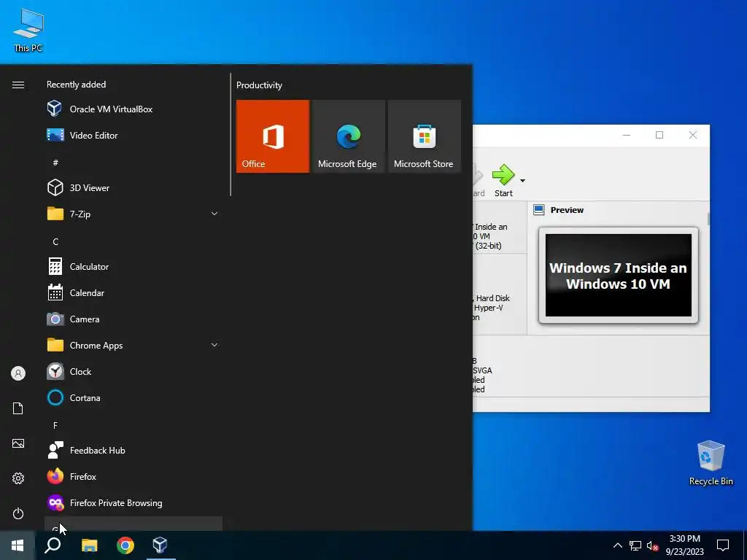This screenshot has height=560, width=747.
Task: Expand the 7-Zip folder chevron
Action: (214, 214)
